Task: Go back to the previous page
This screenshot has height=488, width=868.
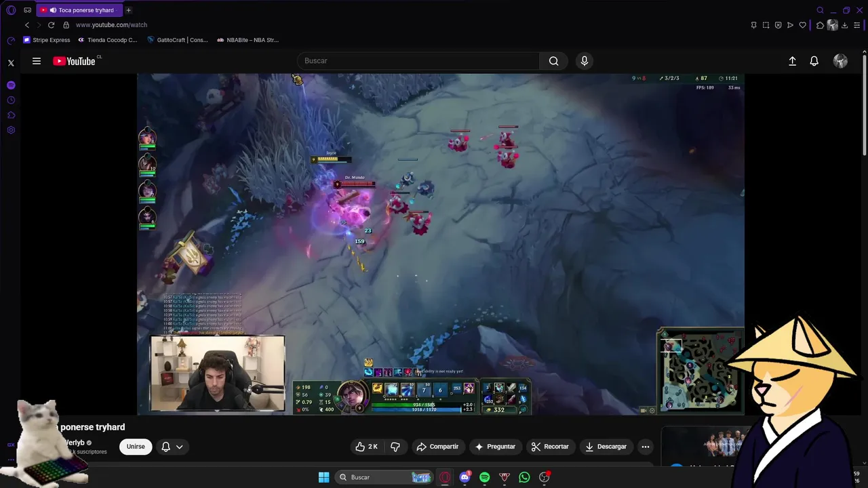Action: [x=27, y=25]
